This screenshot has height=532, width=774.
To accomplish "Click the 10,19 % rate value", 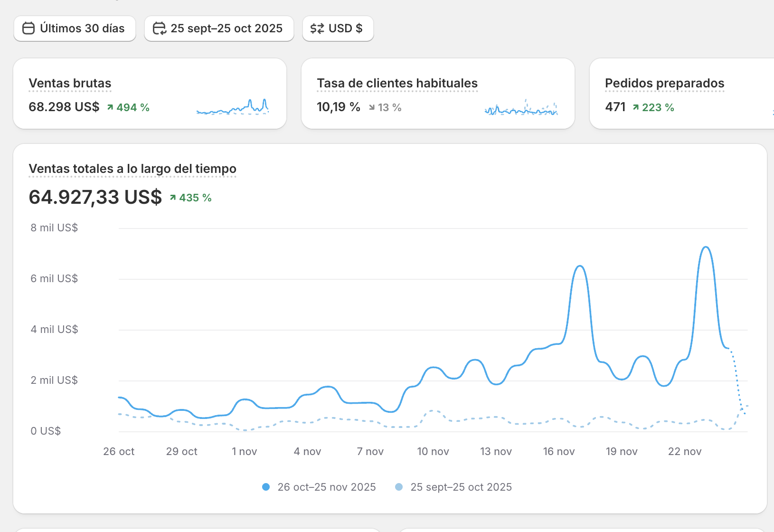I will pyautogui.click(x=339, y=107).
